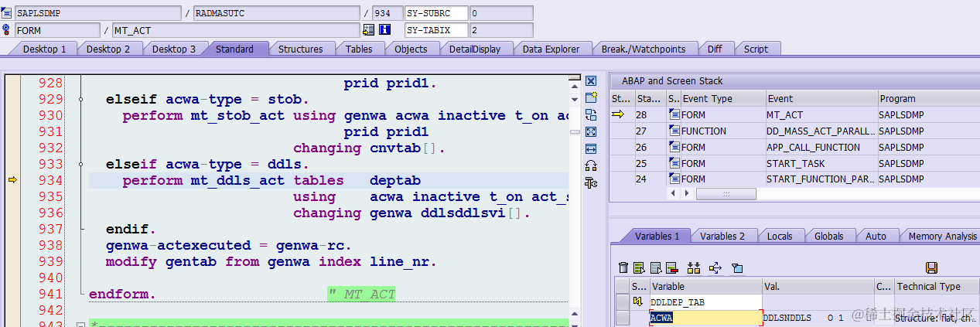Image resolution: width=980 pixels, height=327 pixels.
Task: Click the event icon left of FORM field
Action: (x=6, y=30)
